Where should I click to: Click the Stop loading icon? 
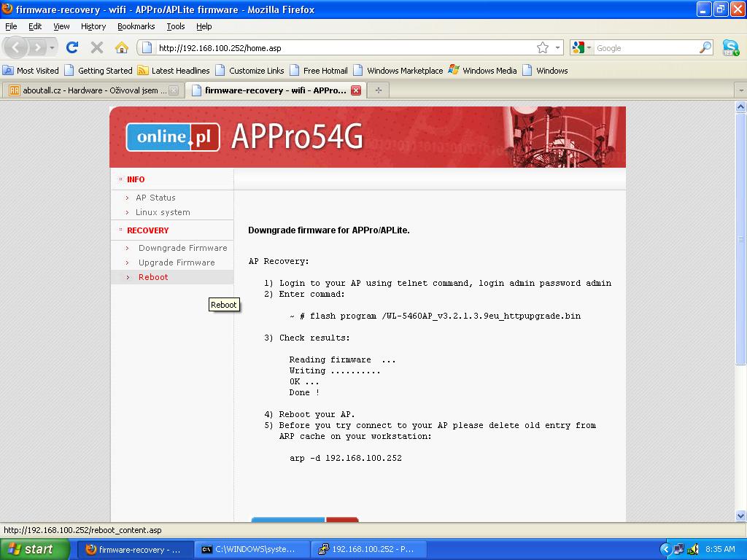96,47
